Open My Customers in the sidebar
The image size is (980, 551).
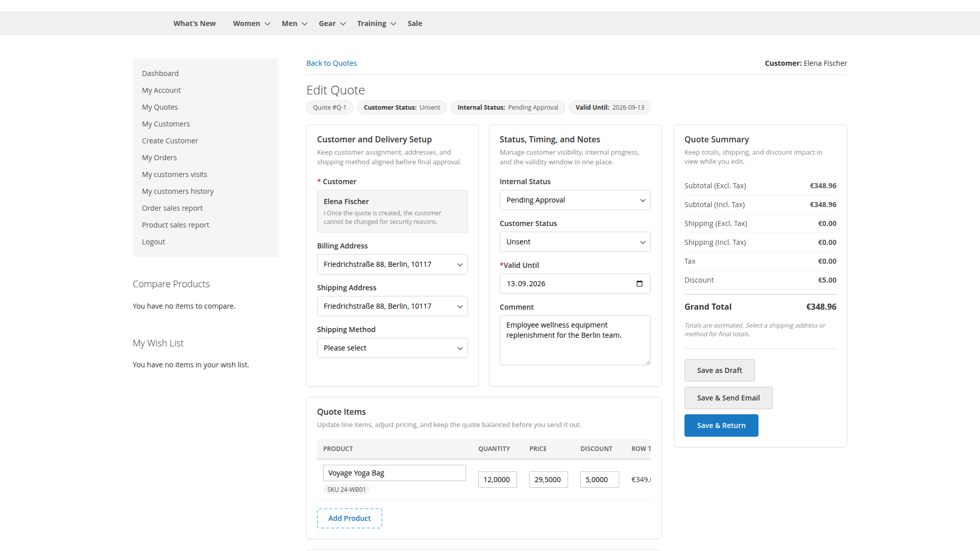[x=166, y=124]
